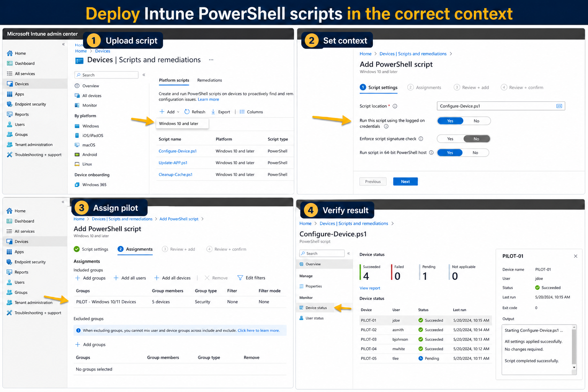This screenshot has width=588, height=392.
Task: Click the browse file icon in Script location
Action: click(559, 106)
